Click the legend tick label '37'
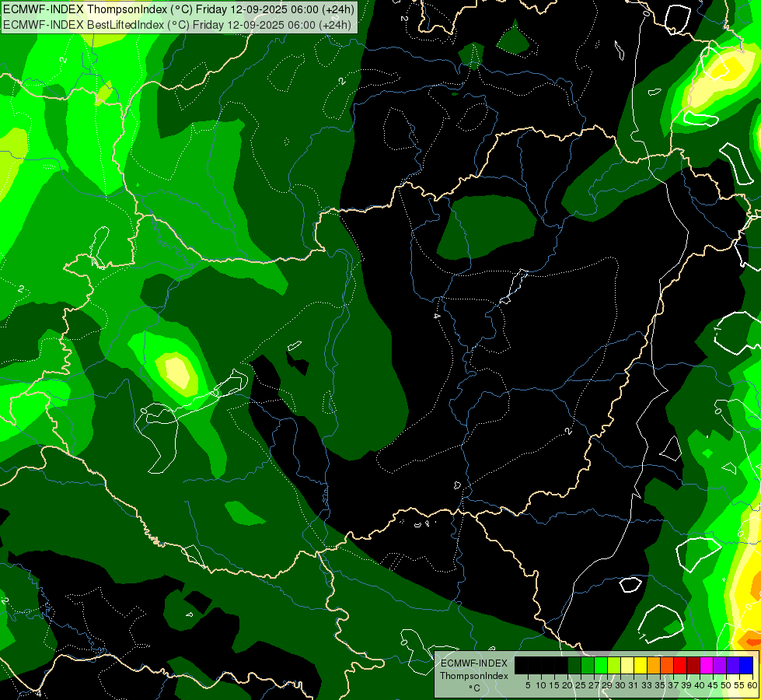Image resolution: width=761 pixels, height=700 pixels. coord(673,685)
